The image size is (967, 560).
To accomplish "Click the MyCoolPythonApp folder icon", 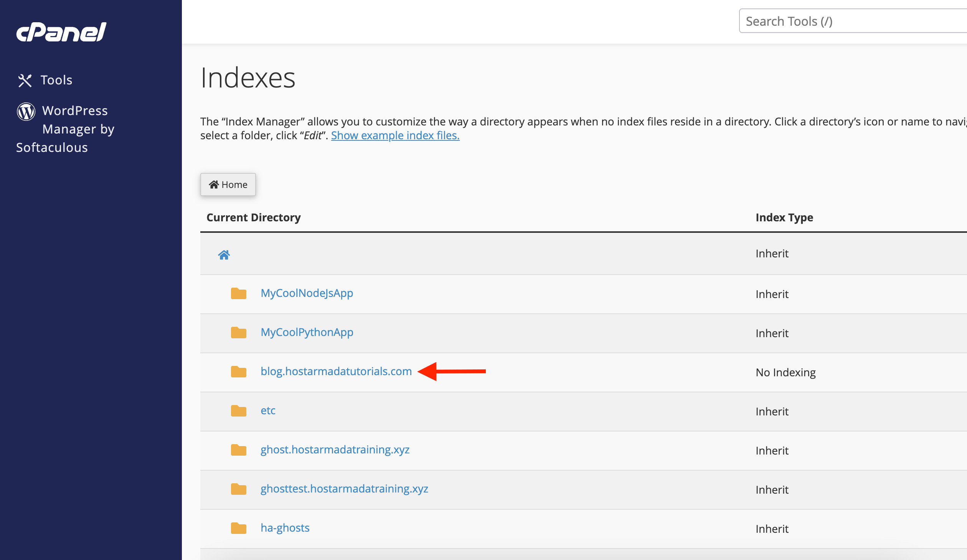I will (239, 333).
